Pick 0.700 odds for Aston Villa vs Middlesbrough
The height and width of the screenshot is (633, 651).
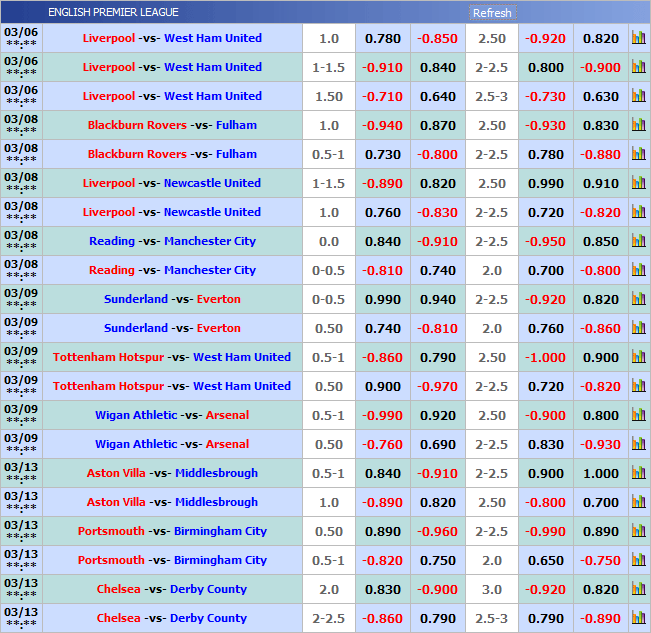601,503
